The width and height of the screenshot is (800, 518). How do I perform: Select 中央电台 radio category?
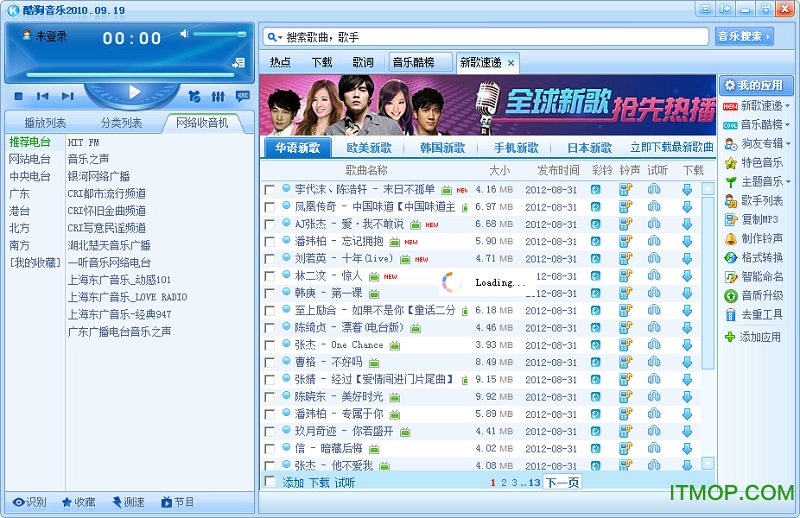[30, 177]
